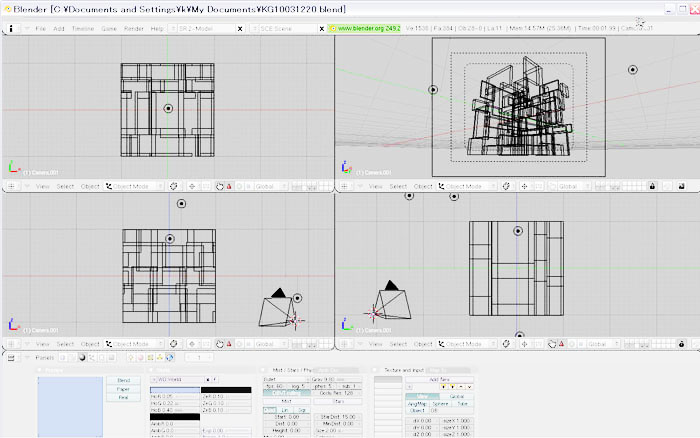Open Bullet physics engine dropdown

click(286, 379)
